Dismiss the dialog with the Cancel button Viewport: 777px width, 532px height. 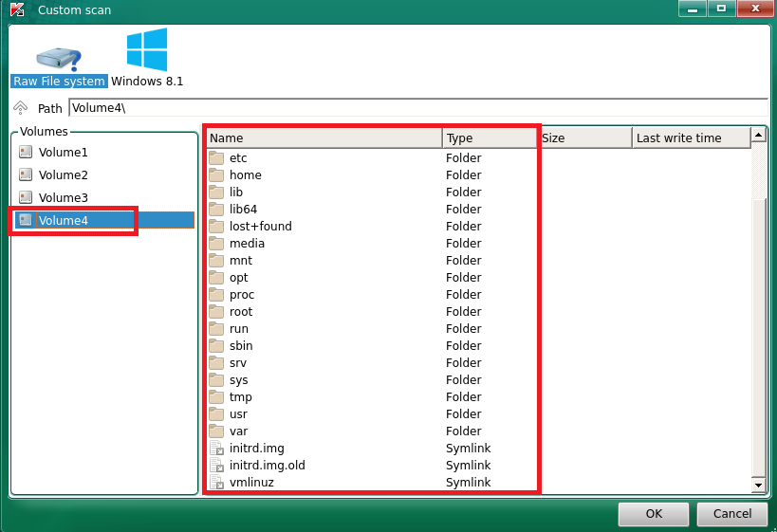point(732,514)
